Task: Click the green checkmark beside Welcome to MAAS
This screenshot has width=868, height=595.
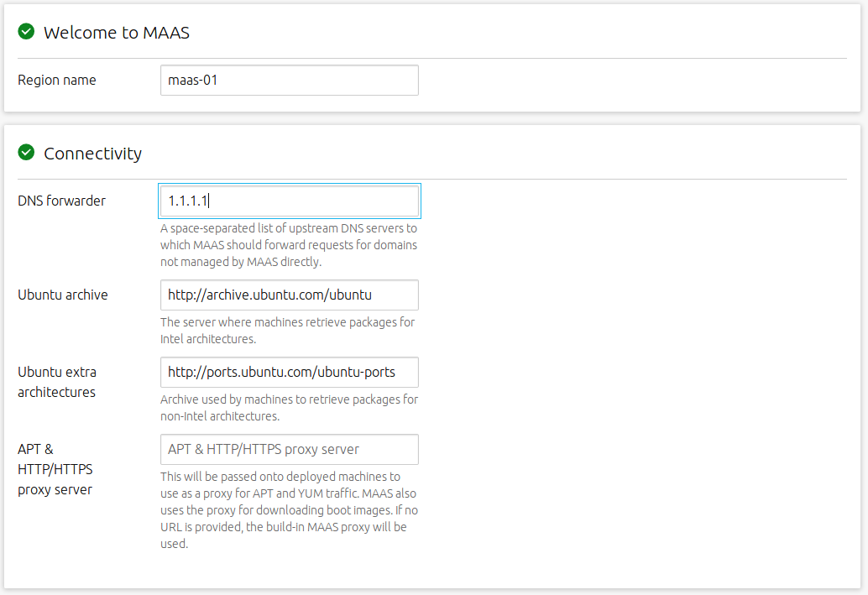Action: coord(25,32)
